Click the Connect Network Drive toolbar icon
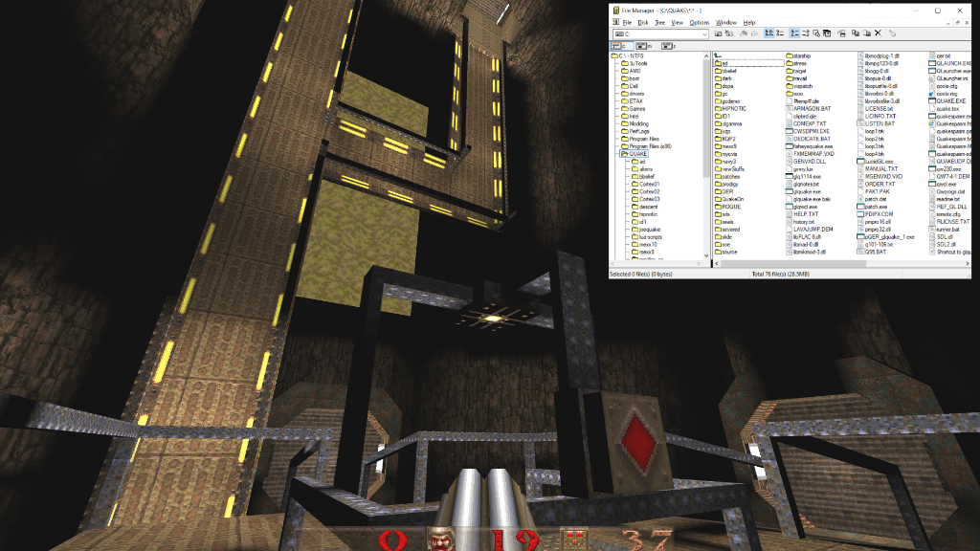The height and width of the screenshot is (551, 980). (x=718, y=33)
